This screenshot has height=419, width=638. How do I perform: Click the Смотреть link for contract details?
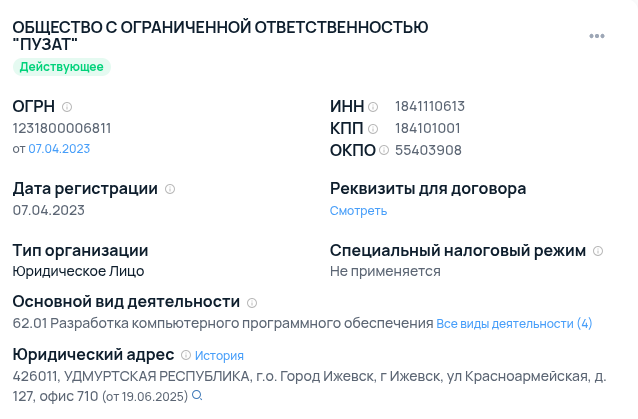(358, 211)
